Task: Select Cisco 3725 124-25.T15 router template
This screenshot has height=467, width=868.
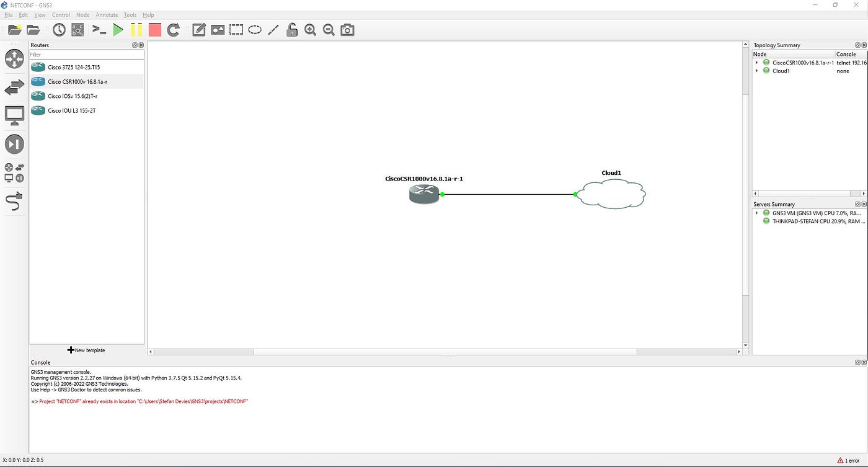Action: point(86,67)
